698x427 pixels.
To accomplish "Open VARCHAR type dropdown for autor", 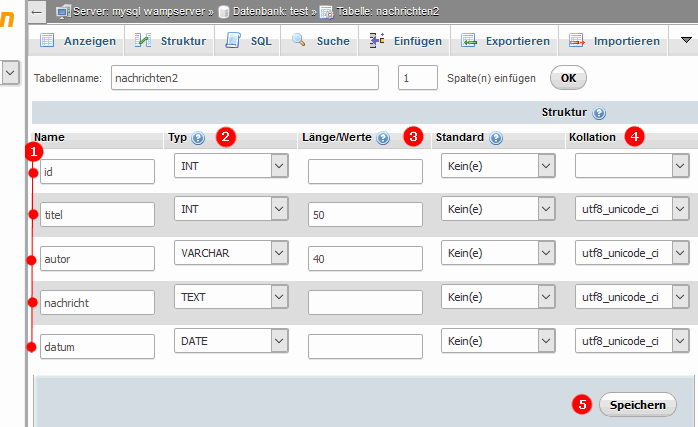I will click(231, 253).
